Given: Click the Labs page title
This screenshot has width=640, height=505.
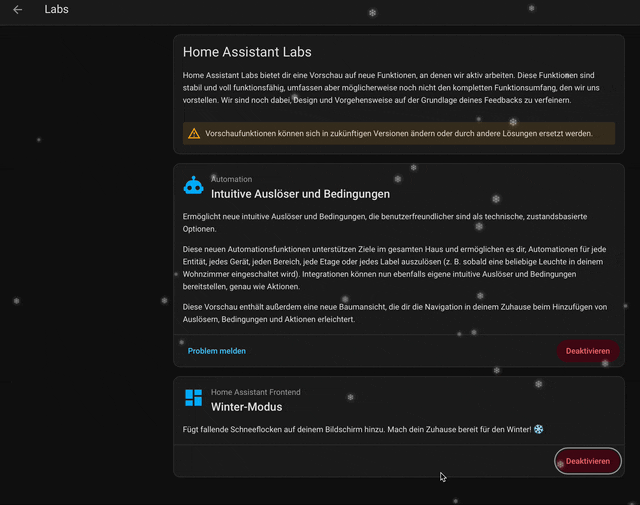Looking at the screenshot, I should [x=57, y=10].
